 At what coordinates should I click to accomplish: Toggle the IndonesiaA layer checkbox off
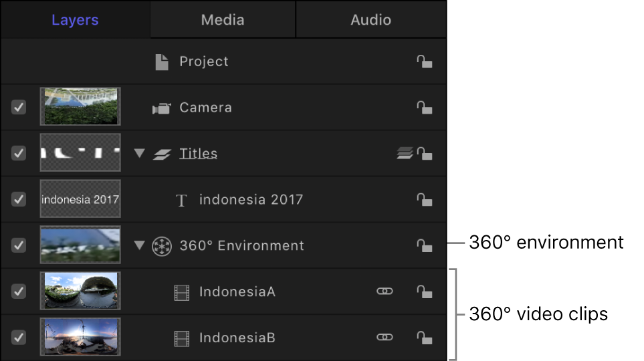coord(19,291)
